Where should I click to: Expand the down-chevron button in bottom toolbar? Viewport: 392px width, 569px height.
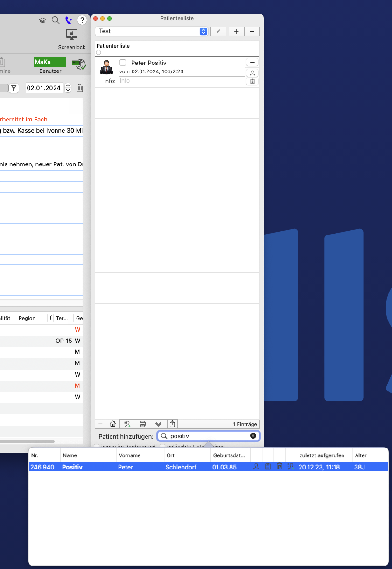pos(158,424)
